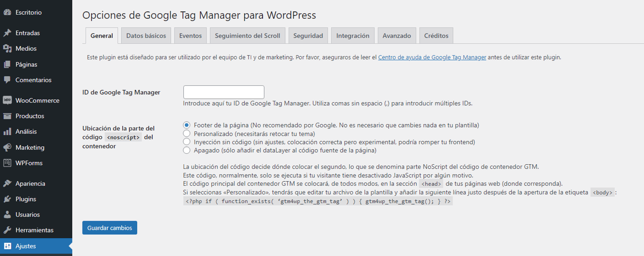The image size is (644, 256).
Task: Open Apariencia menu label in sidebar
Action: pos(31,184)
